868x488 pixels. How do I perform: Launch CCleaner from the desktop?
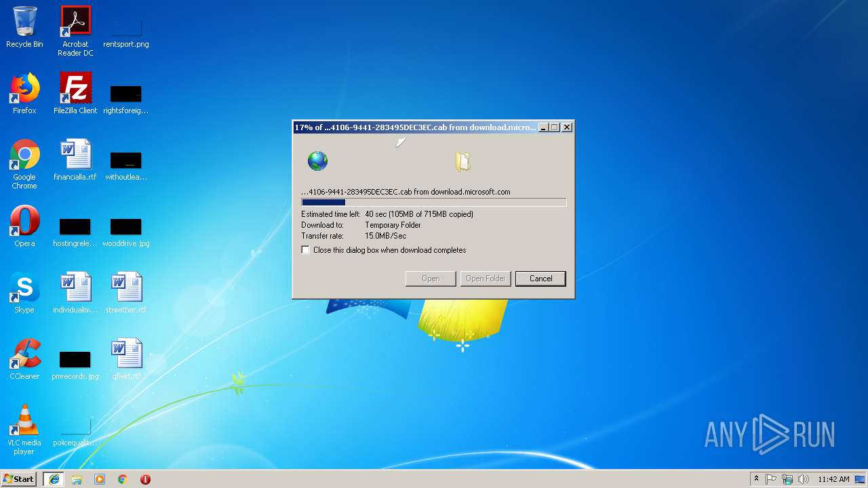click(24, 359)
